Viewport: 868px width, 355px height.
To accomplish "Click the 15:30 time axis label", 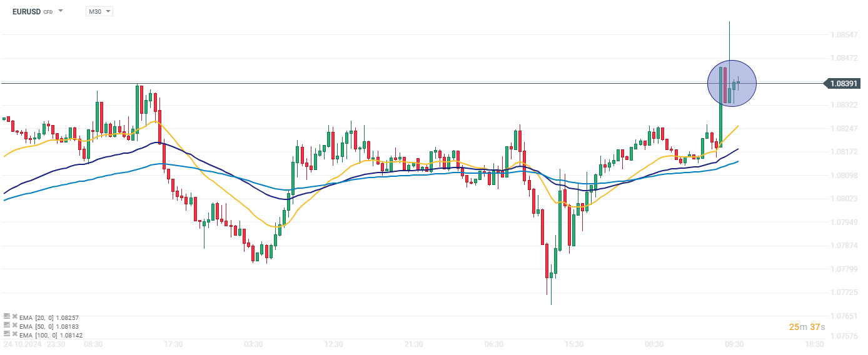I will [573, 344].
